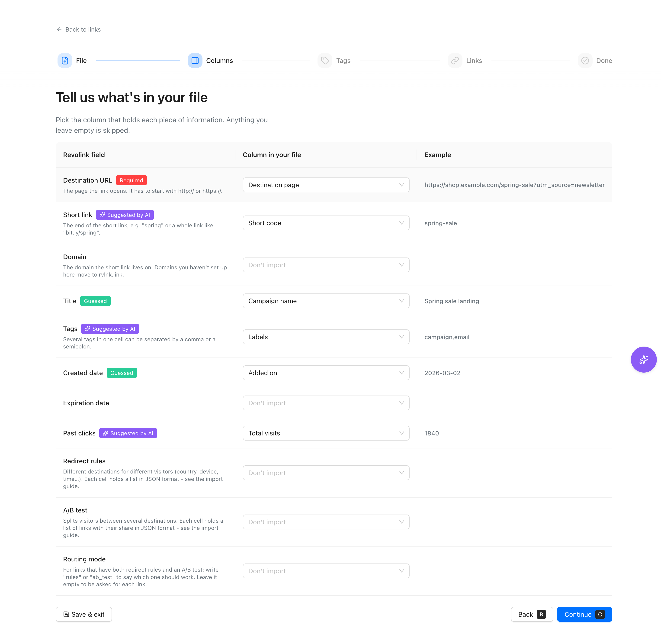The image size is (661, 644).
Task: Open the Short link column dropdown showing Short code
Action: pyautogui.click(x=326, y=223)
